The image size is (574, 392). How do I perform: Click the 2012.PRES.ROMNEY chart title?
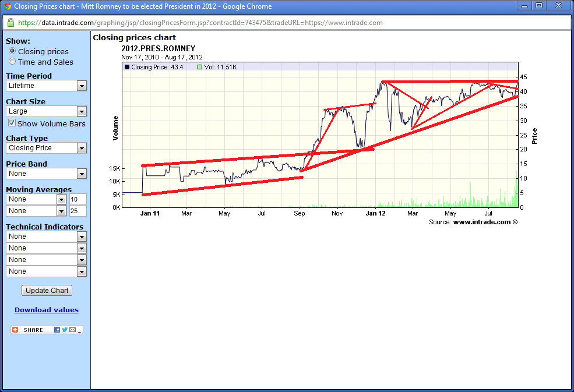pos(159,48)
